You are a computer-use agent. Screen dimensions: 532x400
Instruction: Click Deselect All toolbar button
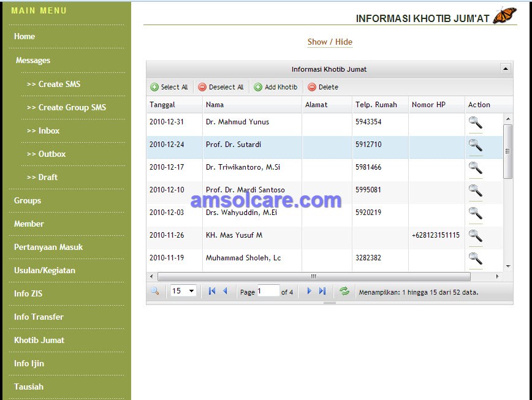point(221,87)
